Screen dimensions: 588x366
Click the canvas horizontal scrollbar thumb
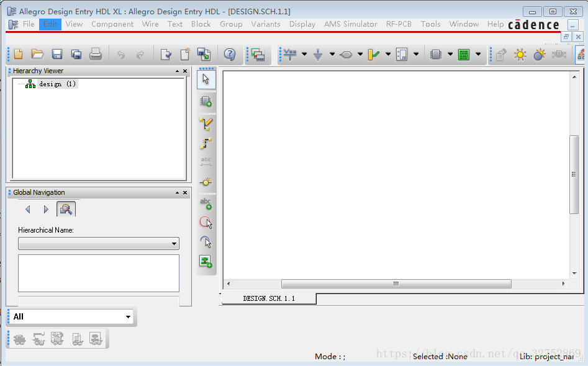pyautogui.click(x=396, y=283)
